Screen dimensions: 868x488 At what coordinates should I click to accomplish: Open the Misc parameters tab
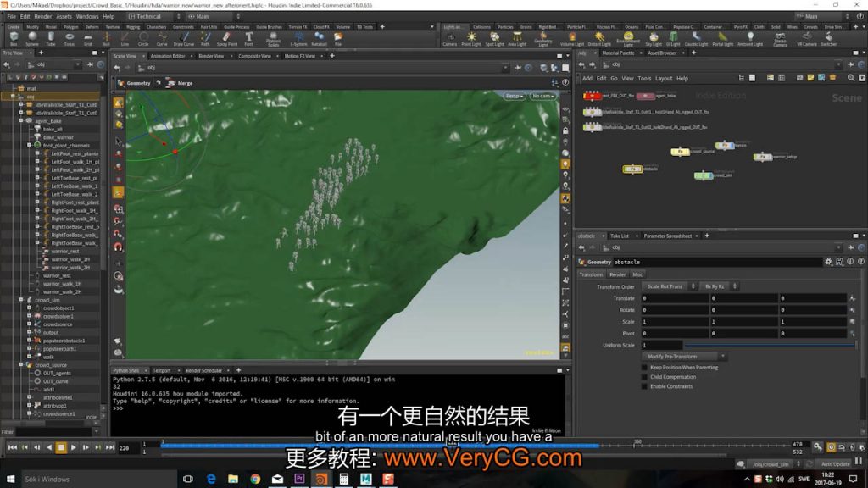(x=637, y=274)
